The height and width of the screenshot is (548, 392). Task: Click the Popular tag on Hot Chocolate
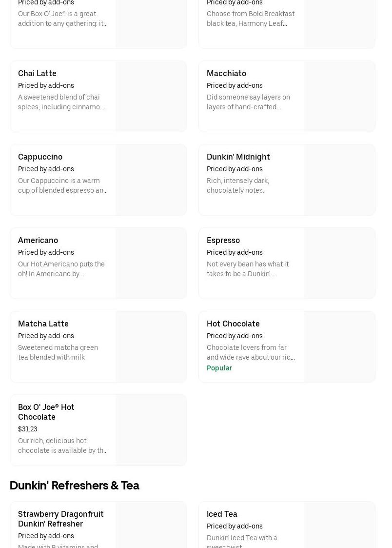click(219, 368)
